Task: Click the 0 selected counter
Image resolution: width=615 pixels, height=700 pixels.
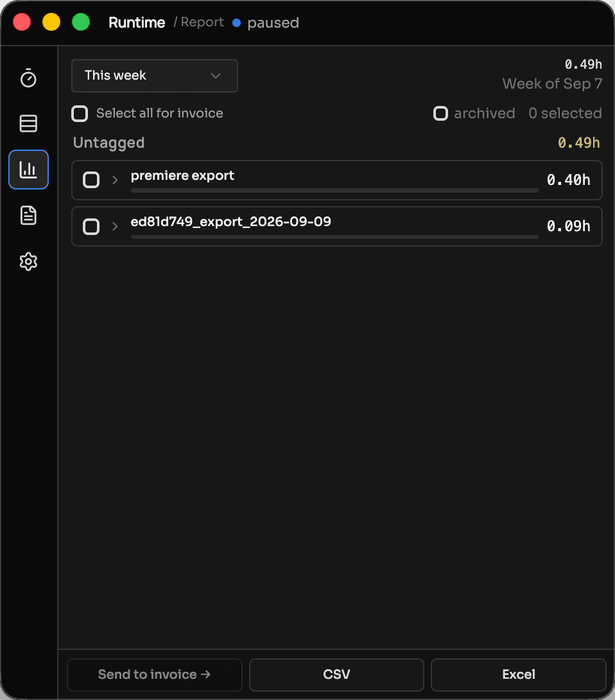Action: (x=565, y=114)
